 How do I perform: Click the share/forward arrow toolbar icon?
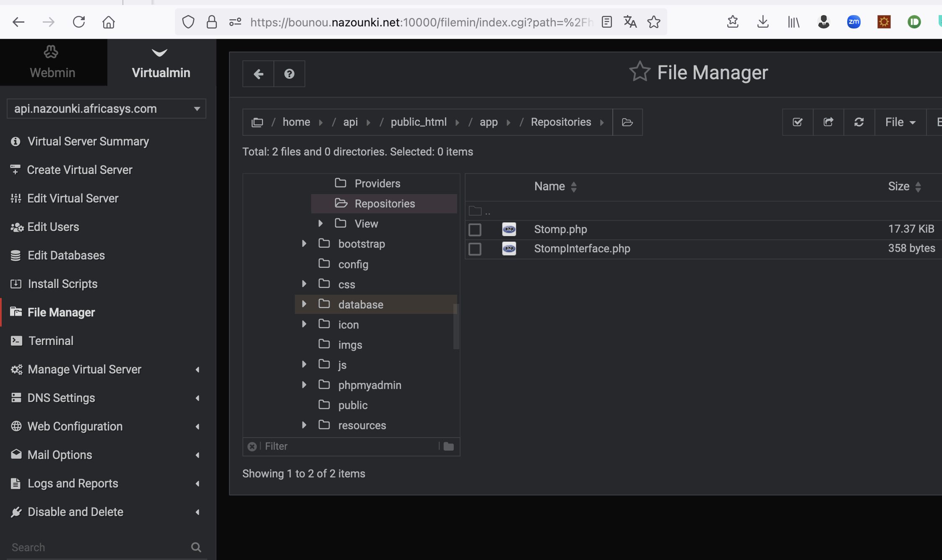(x=828, y=122)
